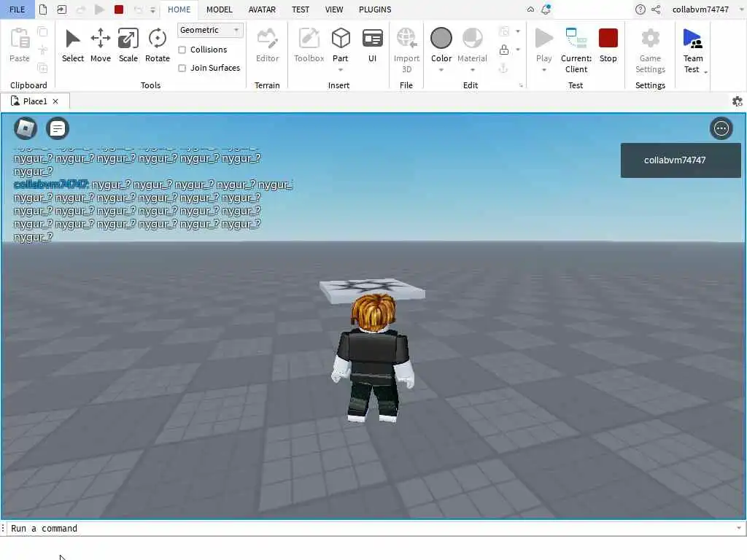Choose the Move tool
This screenshot has width=747, height=560.
coord(101,45)
